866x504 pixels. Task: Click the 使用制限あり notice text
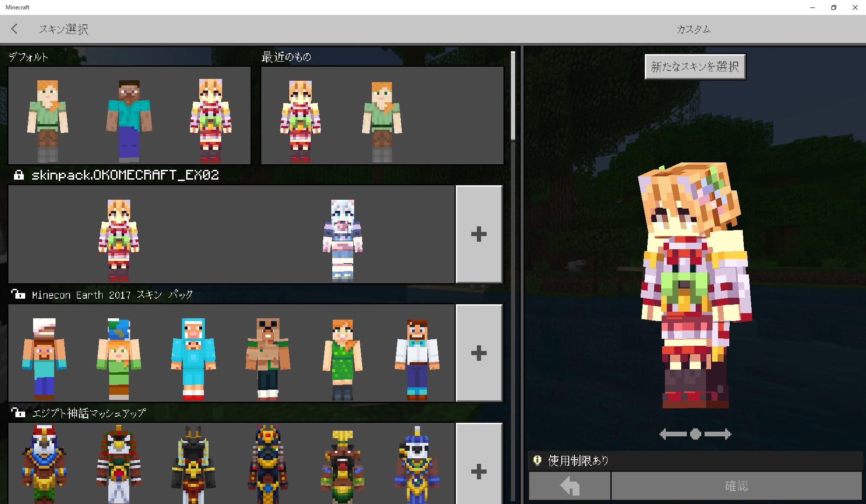click(579, 461)
